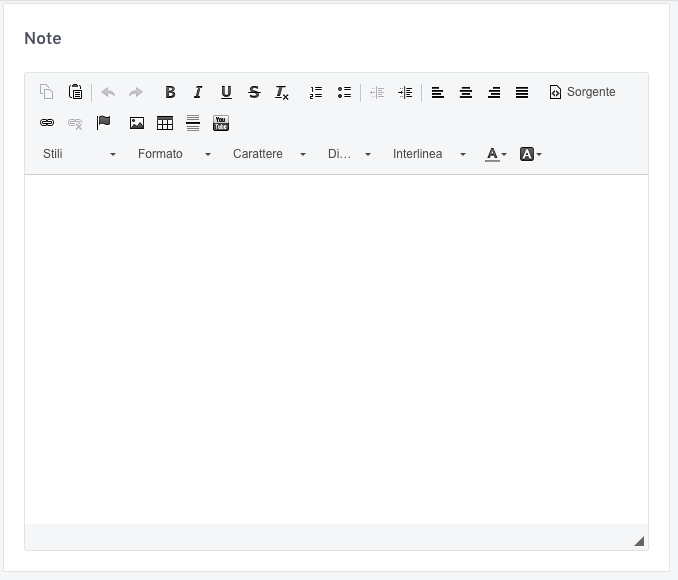Expand the Carattere font dropdown
678x580 pixels.
[x=269, y=154]
